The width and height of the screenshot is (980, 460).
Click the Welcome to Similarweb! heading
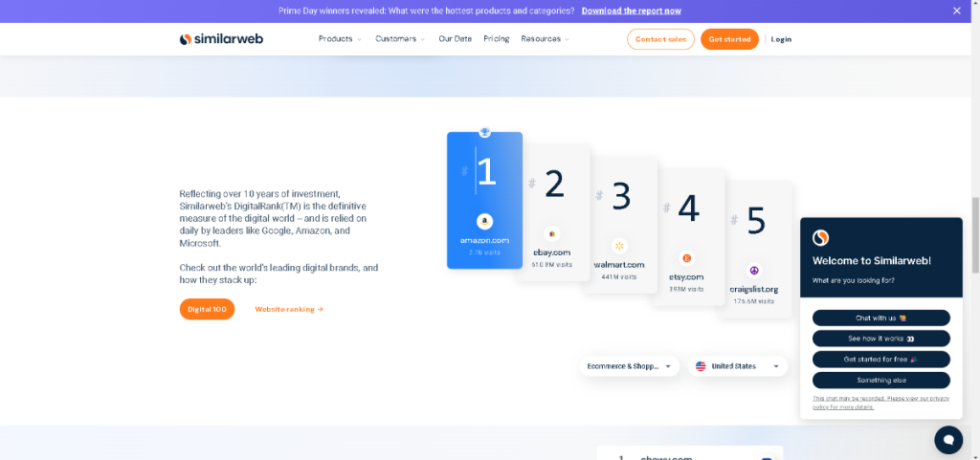click(872, 261)
